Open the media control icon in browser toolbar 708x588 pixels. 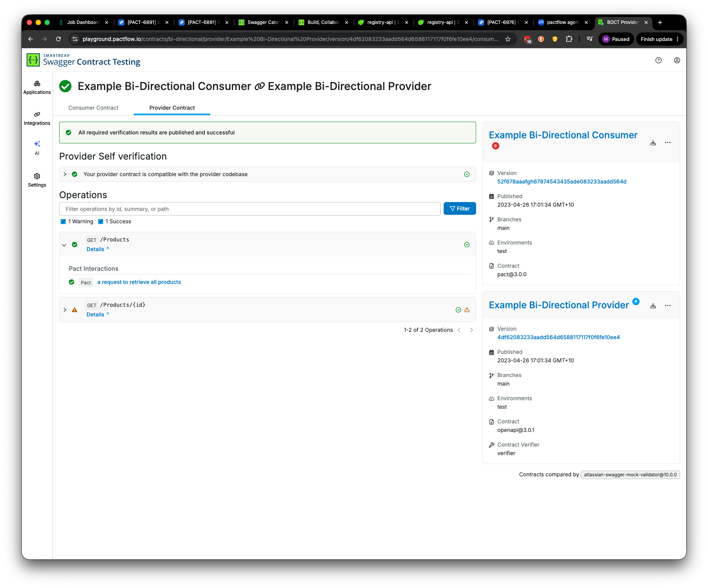pyautogui.click(x=590, y=39)
